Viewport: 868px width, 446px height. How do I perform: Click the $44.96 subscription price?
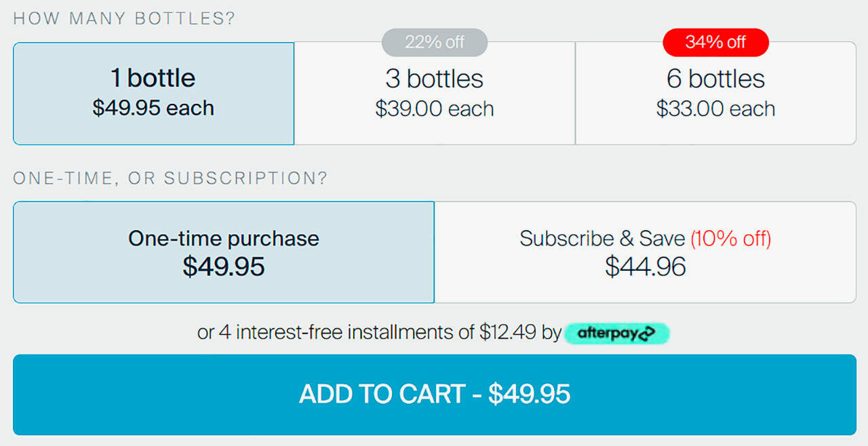(x=645, y=267)
